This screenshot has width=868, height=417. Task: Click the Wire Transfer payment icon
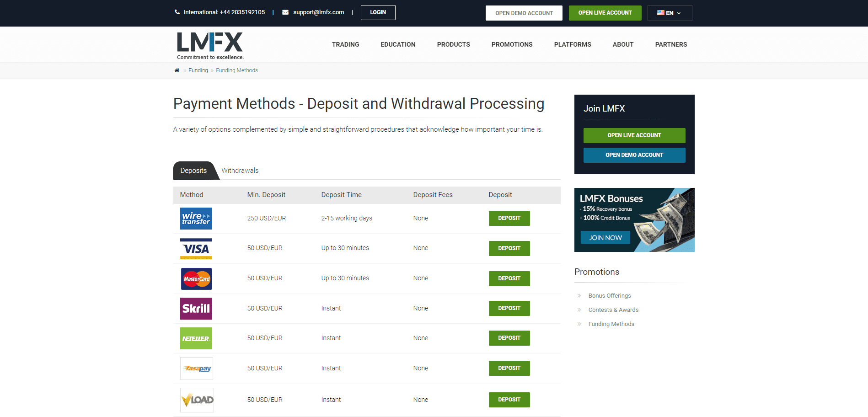pos(196,219)
